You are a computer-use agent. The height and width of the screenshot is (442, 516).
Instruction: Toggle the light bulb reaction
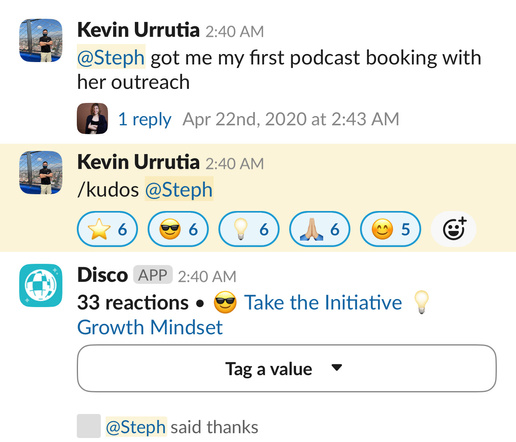pyautogui.click(x=249, y=229)
